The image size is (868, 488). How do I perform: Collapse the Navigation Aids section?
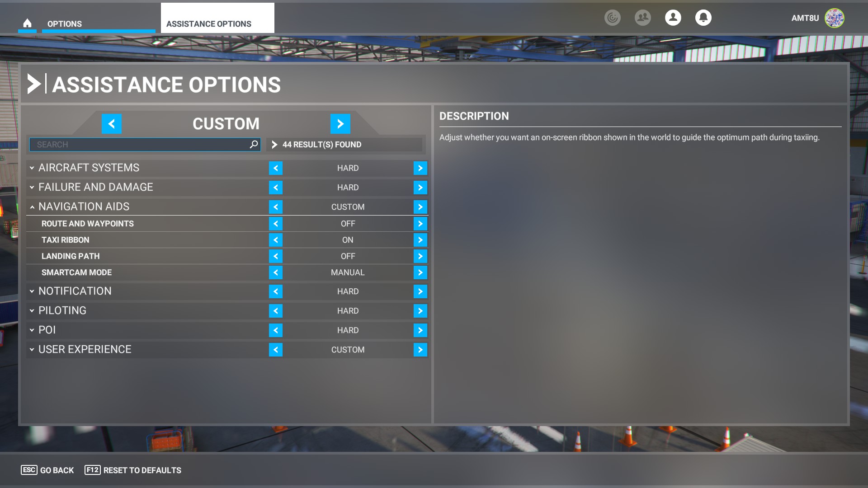(x=32, y=206)
